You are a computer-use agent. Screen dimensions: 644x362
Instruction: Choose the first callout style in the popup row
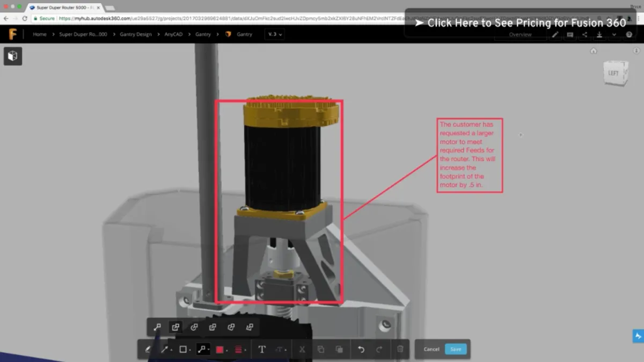pos(157,327)
